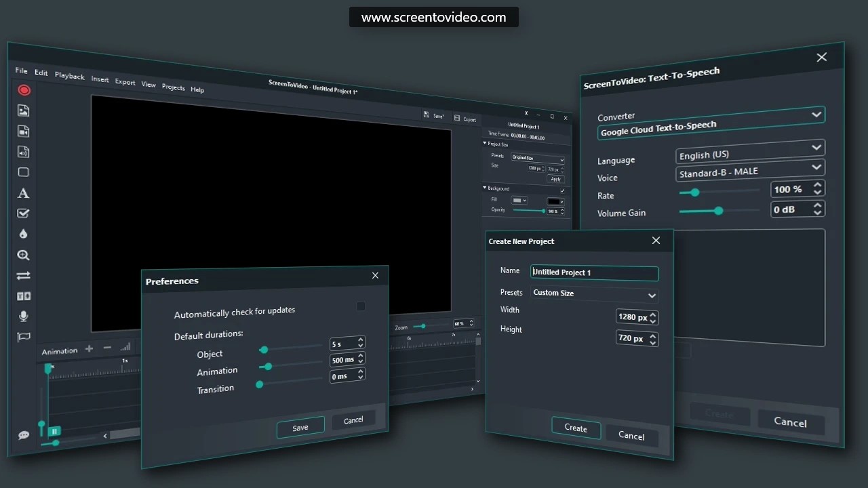Select the rectangle shape tool
868x488 pixels.
[x=24, y=172]
